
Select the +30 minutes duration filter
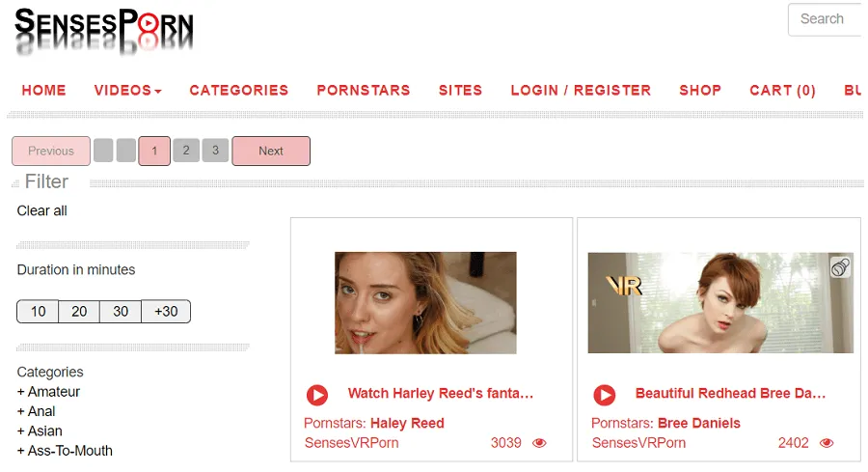(166, 312)
